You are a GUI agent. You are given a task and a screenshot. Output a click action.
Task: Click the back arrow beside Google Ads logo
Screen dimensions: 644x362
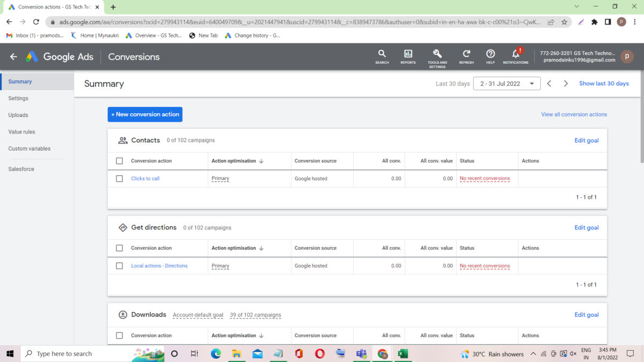pyautogui.click(x=13, y=56)
